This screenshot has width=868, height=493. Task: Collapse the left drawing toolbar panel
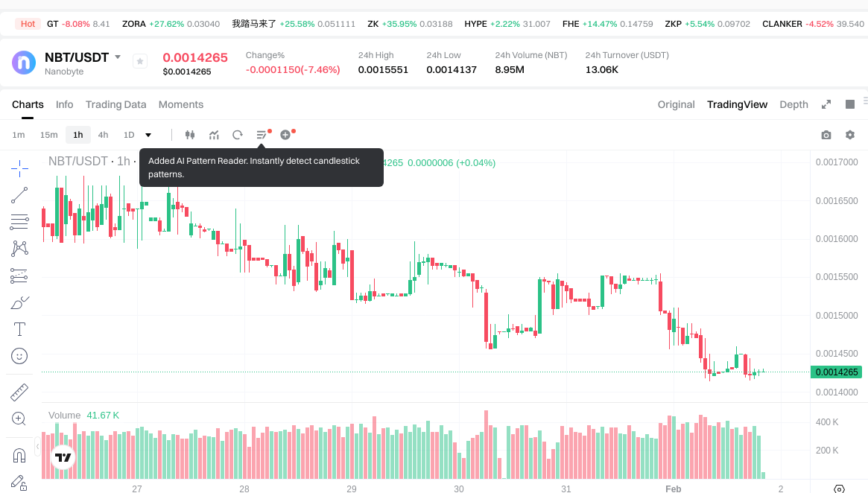(x=37, y=446)
